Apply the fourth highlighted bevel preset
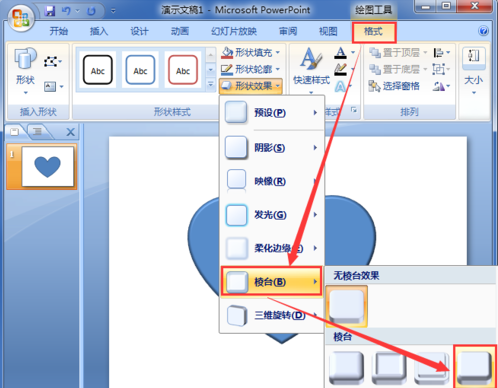 (x=475, y=368)
